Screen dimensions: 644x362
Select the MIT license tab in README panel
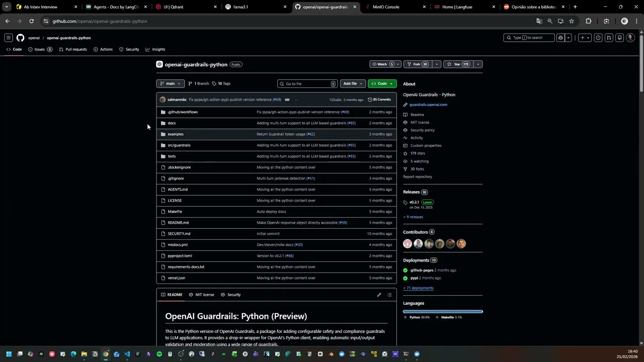[202, 295]
